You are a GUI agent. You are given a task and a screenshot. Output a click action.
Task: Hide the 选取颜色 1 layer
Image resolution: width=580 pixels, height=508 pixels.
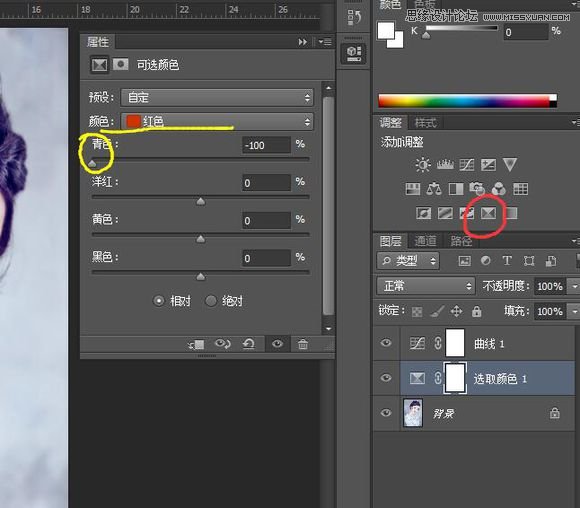click(x=386, y=378)
